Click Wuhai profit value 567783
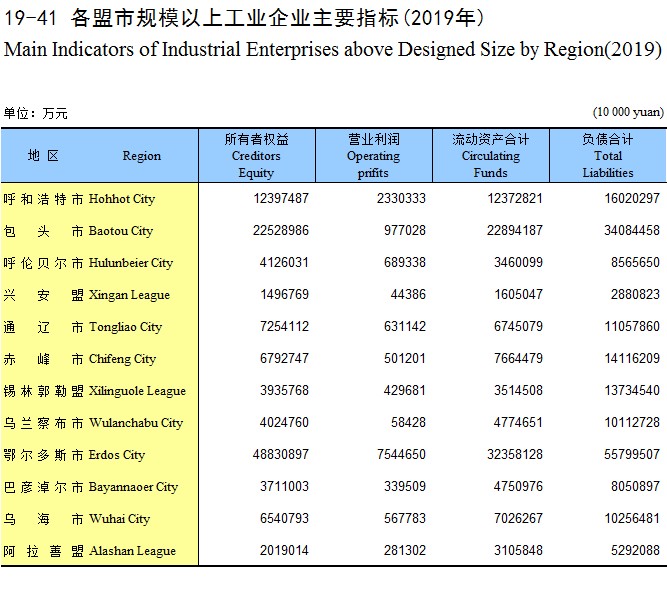The image size is (667, 599). click(x=405, y=518)
